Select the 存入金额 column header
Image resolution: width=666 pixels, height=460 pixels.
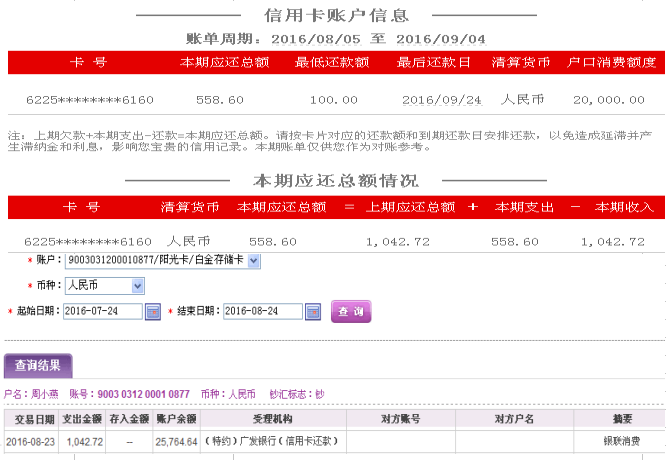click(130, 419)
